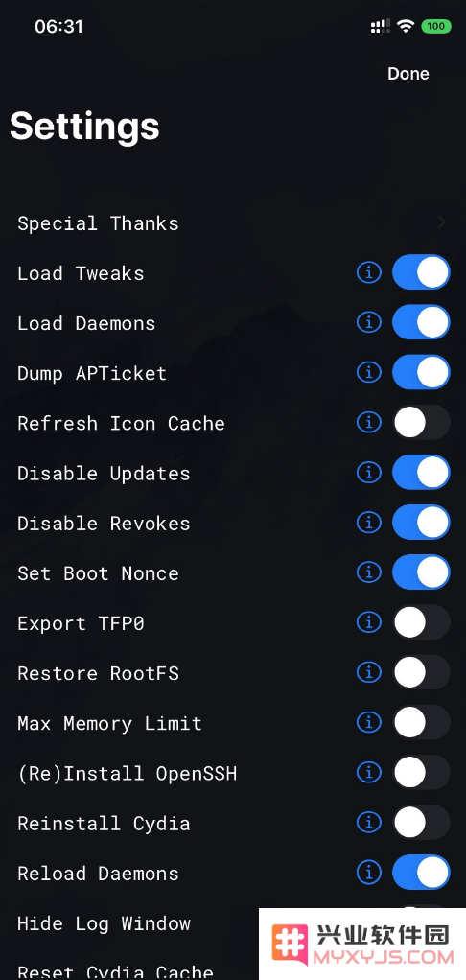This screenshot has height=980, width=466.
Task: Tap info icon for Restore RootFS
Action: click(x=368, y=672)
